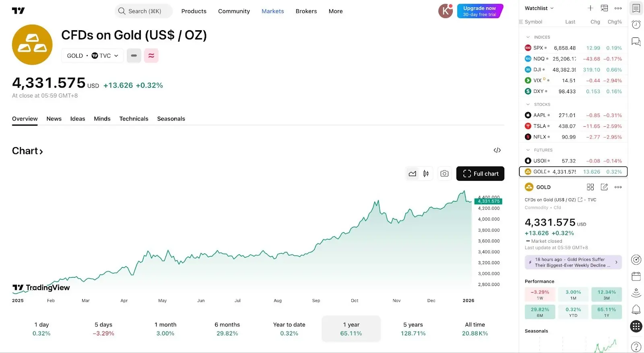Open the Markets menu
This screenshot has width=644, height=353.
click(272, 11)
